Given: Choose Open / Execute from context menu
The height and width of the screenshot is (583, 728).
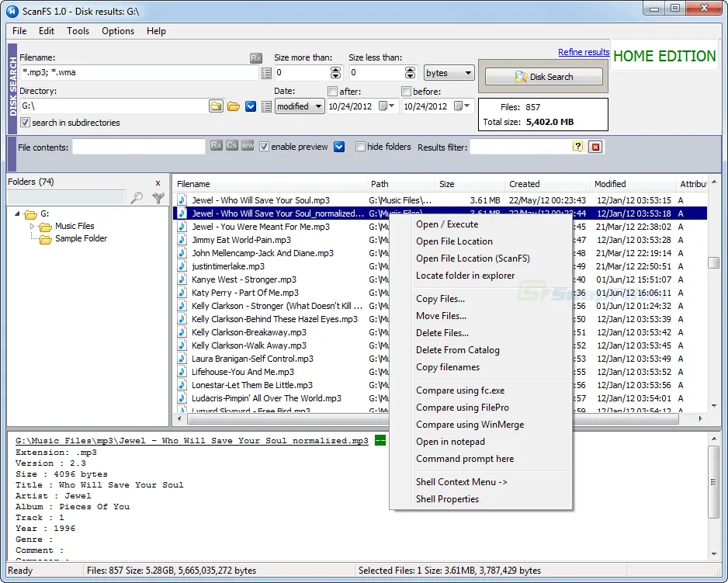Looking at the screenshot, I should [x=480, y=224].
